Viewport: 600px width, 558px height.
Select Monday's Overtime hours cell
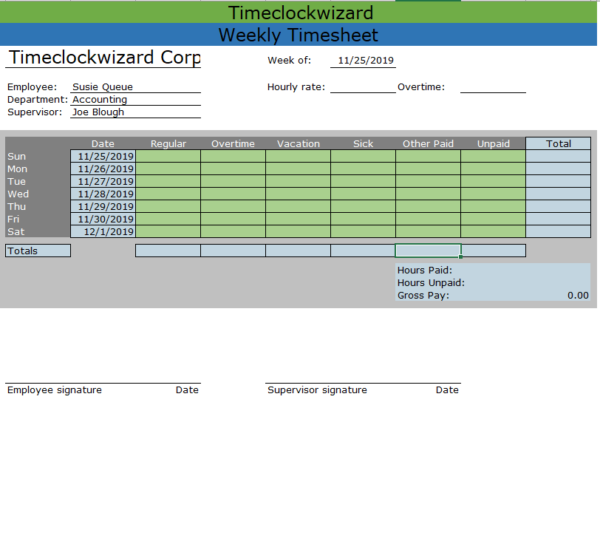coord(233,169)
